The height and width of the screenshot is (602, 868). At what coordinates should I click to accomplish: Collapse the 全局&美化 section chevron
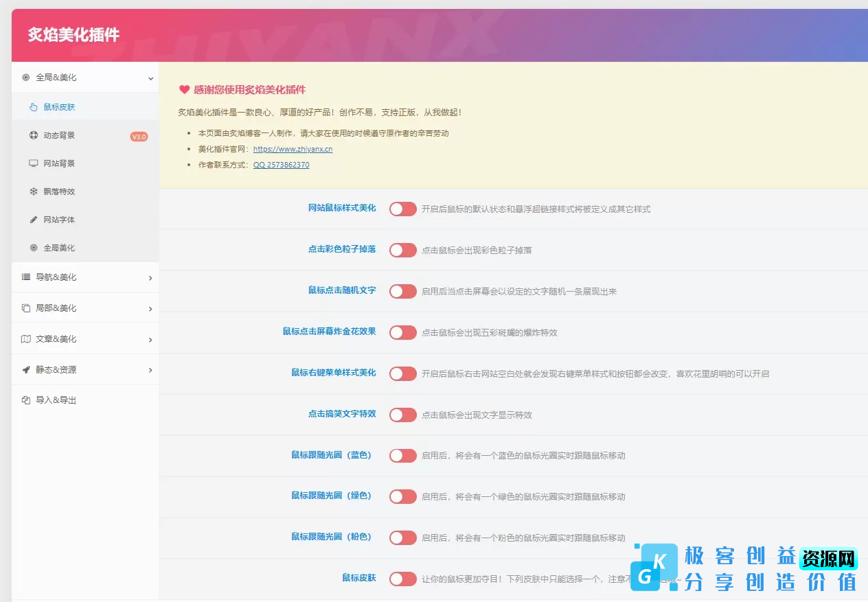(x=150, y=78)
